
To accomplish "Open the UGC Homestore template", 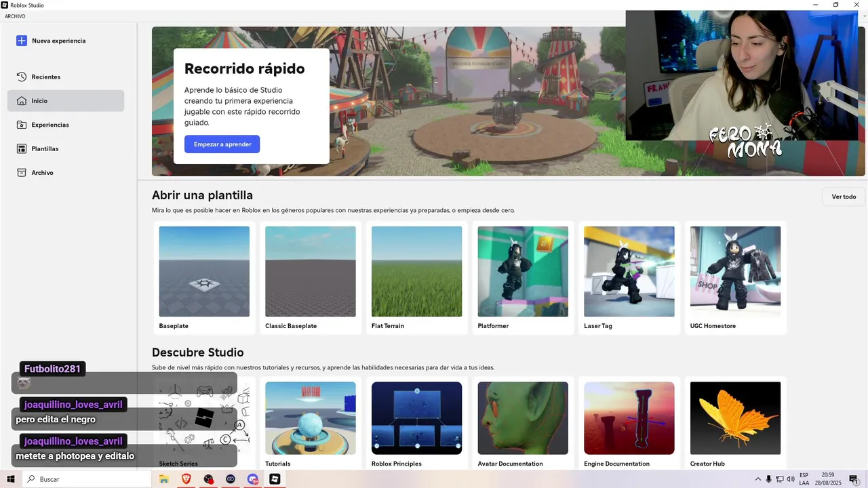I will [735, 278].
